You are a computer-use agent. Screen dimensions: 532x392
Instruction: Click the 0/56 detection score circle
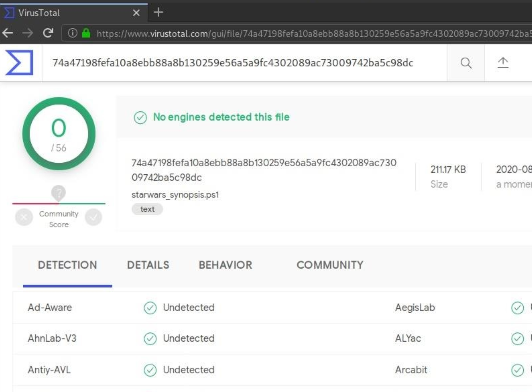pos(59,134)
